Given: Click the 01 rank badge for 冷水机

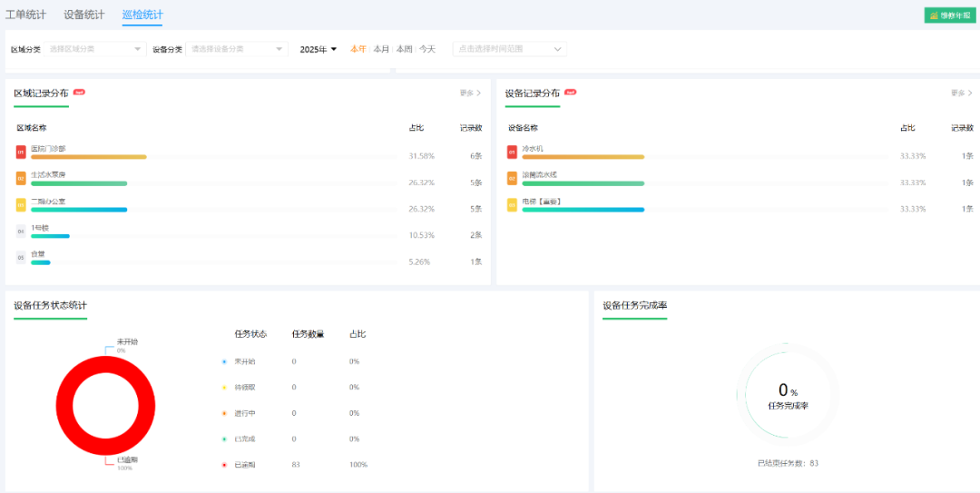Looking at the screenshot, I should tap(512, 152).
